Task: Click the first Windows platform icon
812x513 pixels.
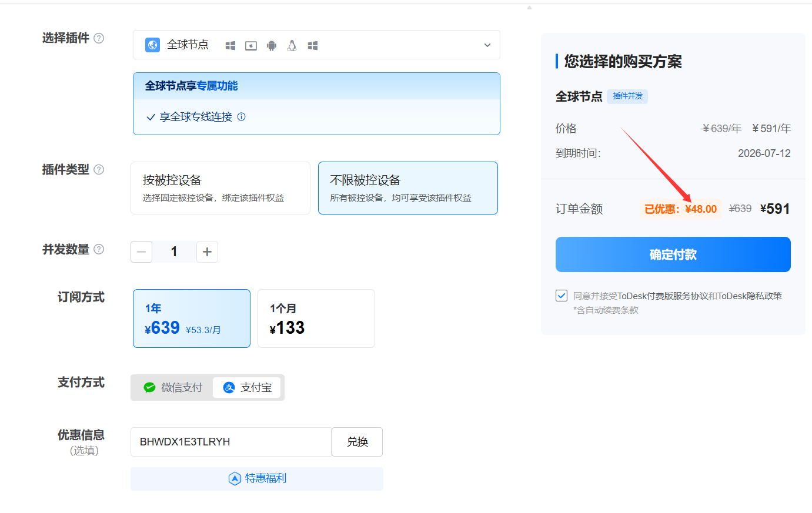Action: click(x=230, y=45)
